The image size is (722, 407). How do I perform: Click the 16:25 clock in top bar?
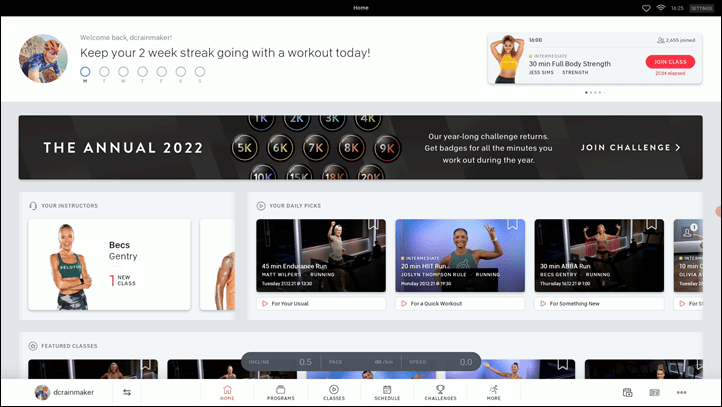pyautogui.click(x=677, y=8)
